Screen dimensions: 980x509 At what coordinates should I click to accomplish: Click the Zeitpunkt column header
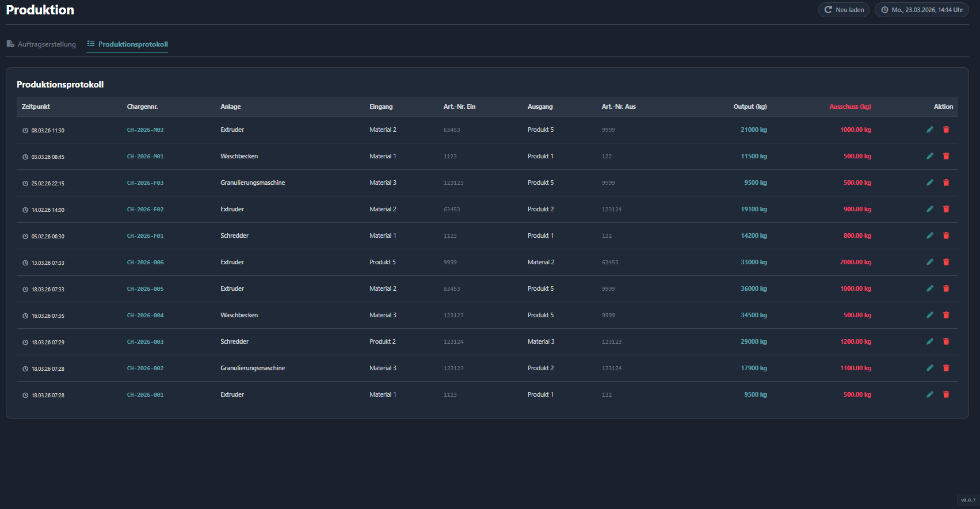36,107
